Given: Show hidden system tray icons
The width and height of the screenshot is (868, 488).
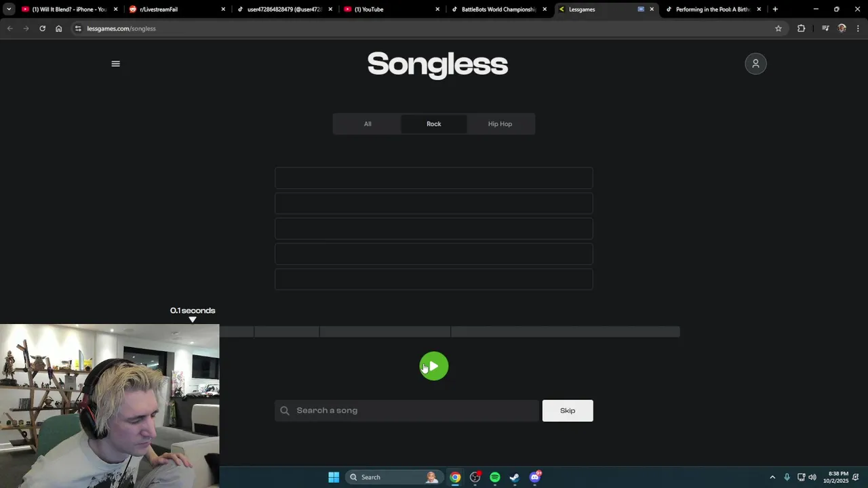Looking at the screenshot, I should tap(772, 477).
